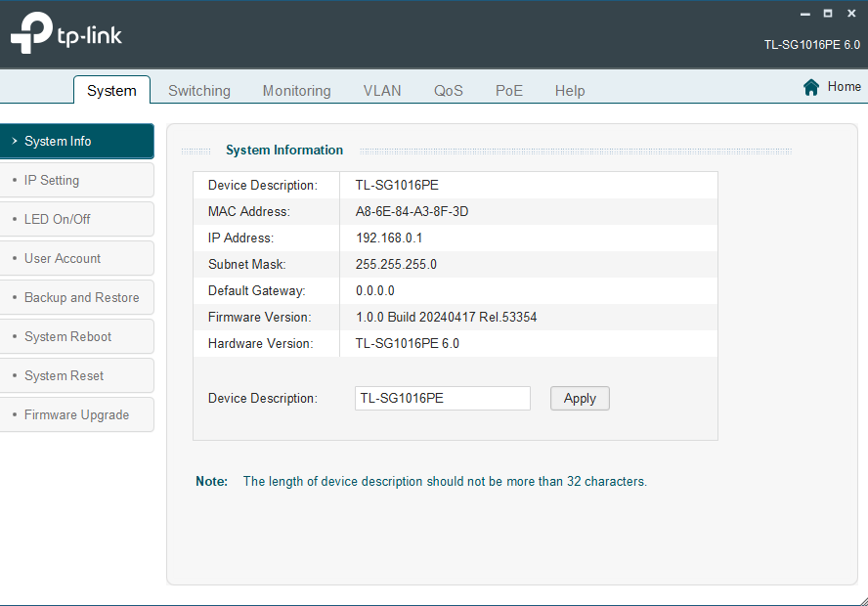Open the VLAN tab

pyautogui.click(x=381, y=90)
